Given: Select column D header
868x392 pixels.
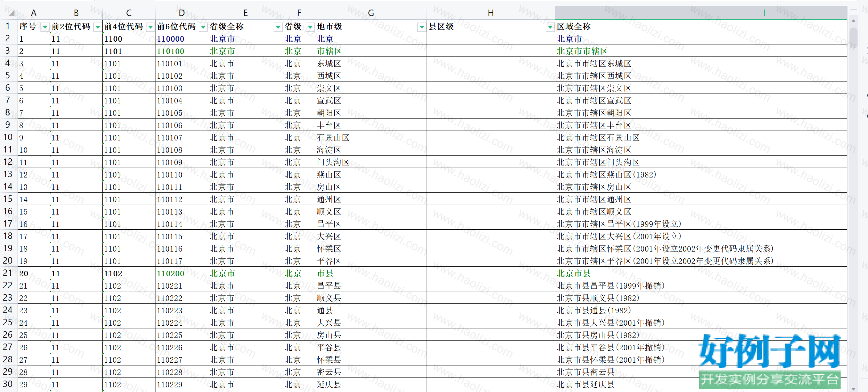Looking at the screenshot, I should point(182,13).
